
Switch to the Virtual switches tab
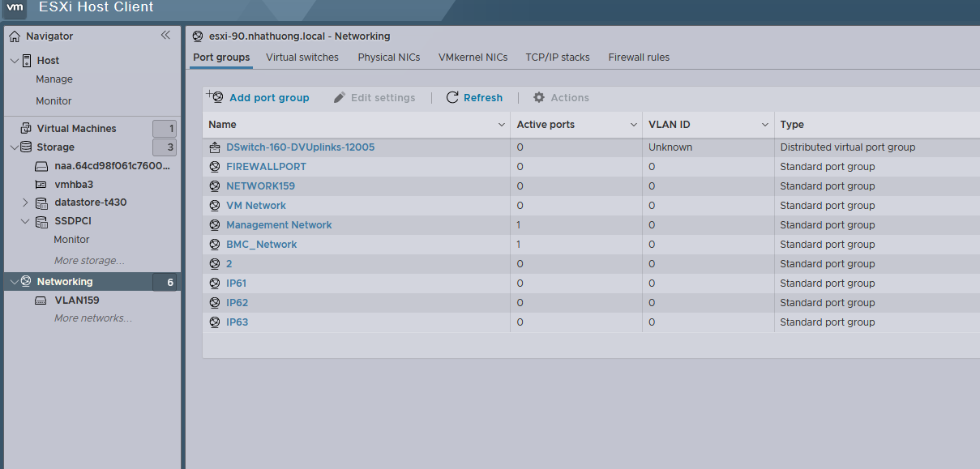click(302, 58)
